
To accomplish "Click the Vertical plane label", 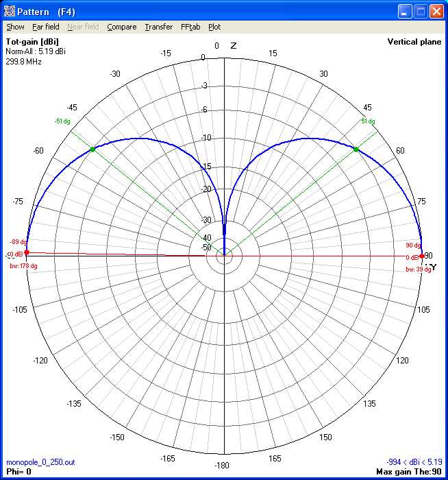I will tap(414, 42).
